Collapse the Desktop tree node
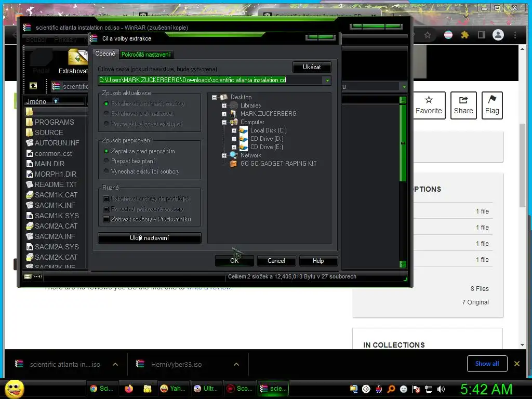Screen dimensions: 532x399 point(215,97)
